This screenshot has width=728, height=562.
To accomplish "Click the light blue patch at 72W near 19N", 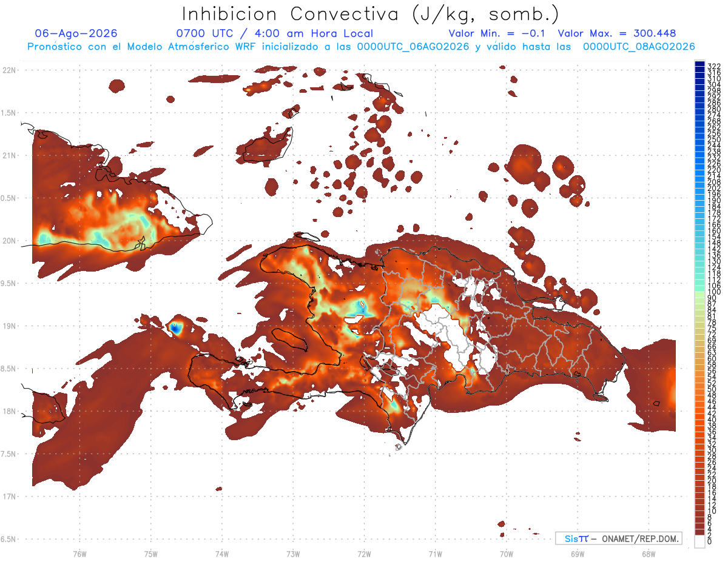I will (x=360, y=310).
